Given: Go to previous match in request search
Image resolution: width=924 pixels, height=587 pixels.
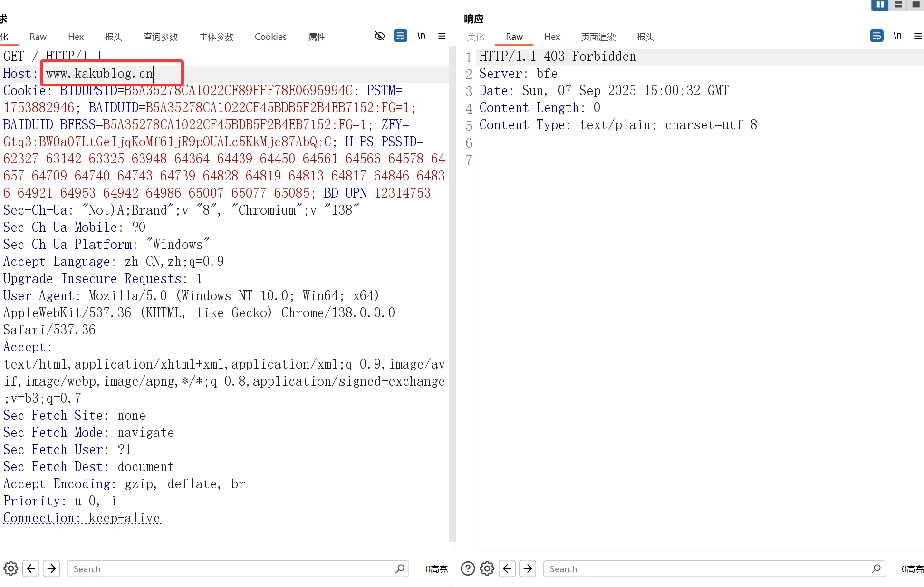Looking at the screenshot, I should (x=31, y=568).
